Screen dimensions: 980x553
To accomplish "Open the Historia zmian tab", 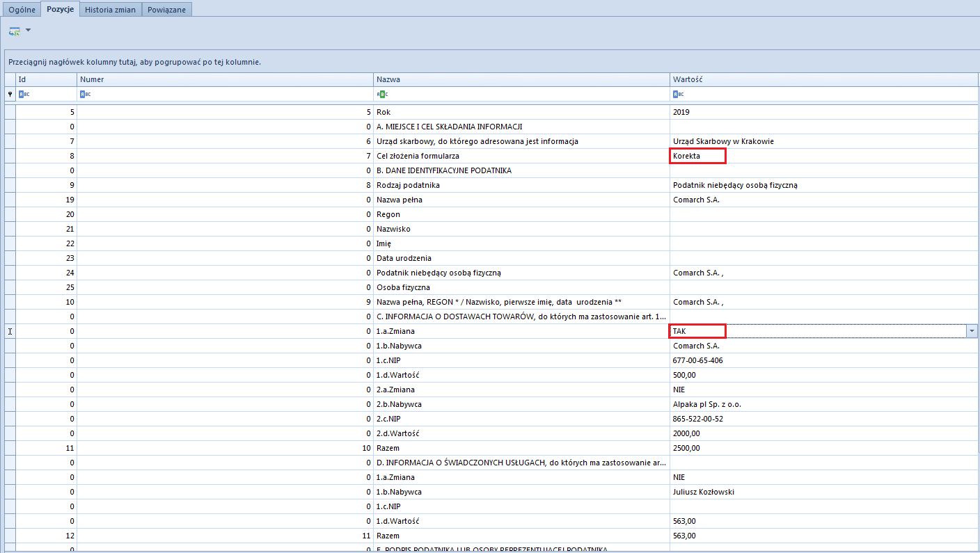I will 111,10.
